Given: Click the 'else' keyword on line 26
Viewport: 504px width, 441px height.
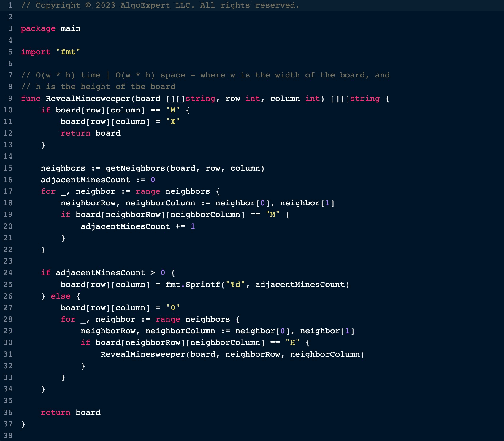Looking at the screenshot, I should click(x=61, y=296).
